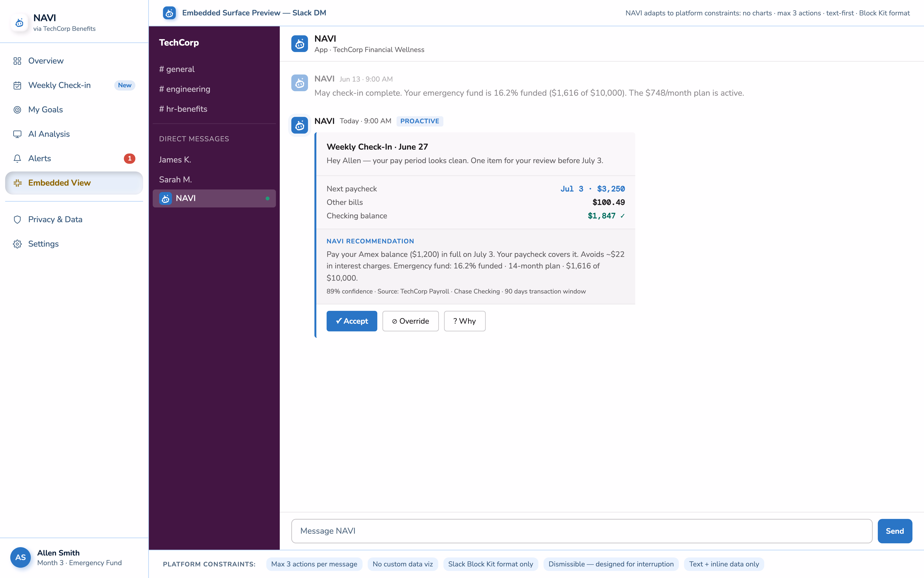Click the Send button
Viewport: 924px width, 578px height.
pyautogui.click(x=895, y=531)
